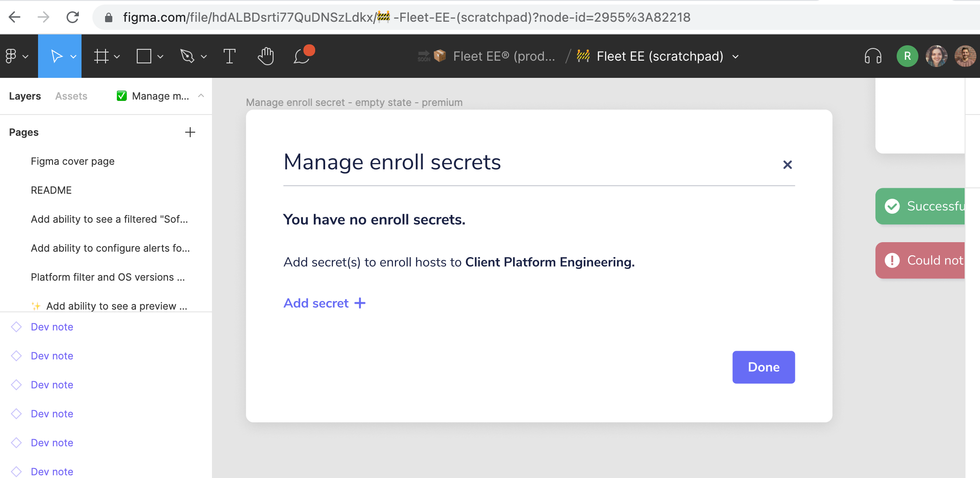Select the Hand tool
Image resolution: width=980 pixels, height=478 pixels.
266,56
